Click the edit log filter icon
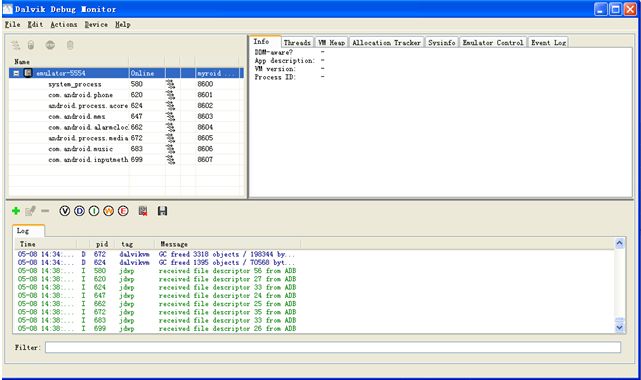Image resolution: width=641 pixels, height=380 pixels. click(x=30, y=211)
